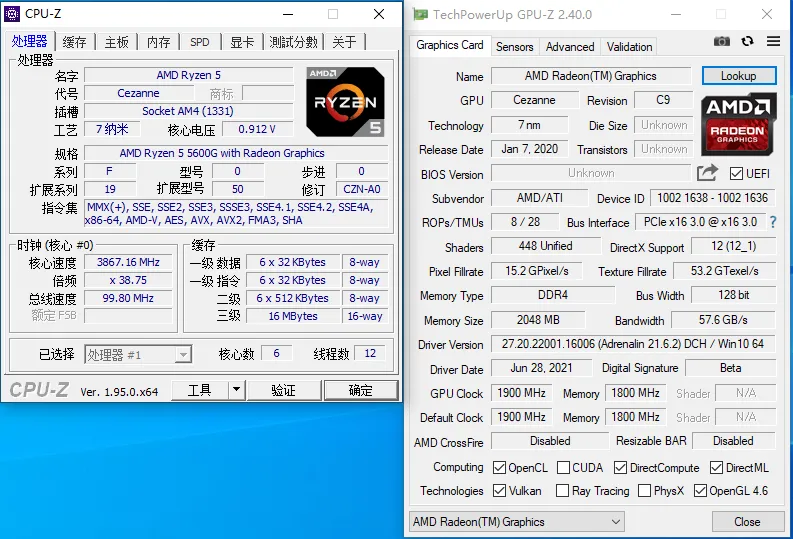The width and height of the screenshot is (793, 539).
Task: Take a GPU-Z screenshot with camera icon
Action: tap(722, 41)
